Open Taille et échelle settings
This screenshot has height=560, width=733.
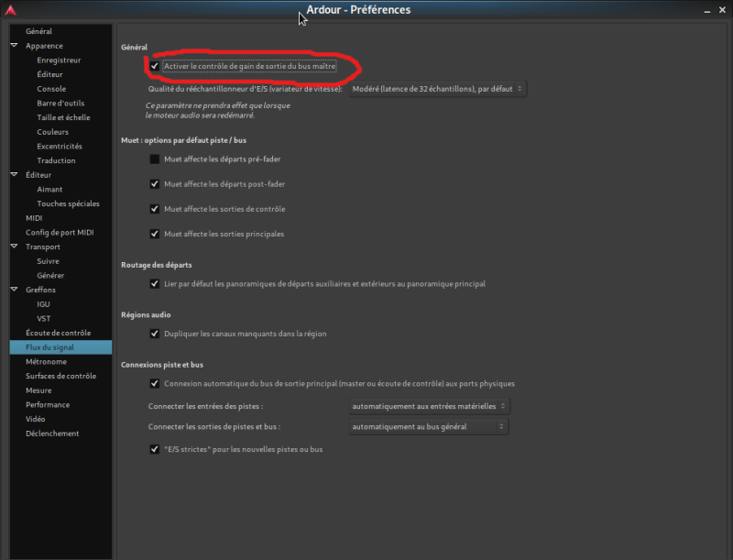click(x=63, y=117)
